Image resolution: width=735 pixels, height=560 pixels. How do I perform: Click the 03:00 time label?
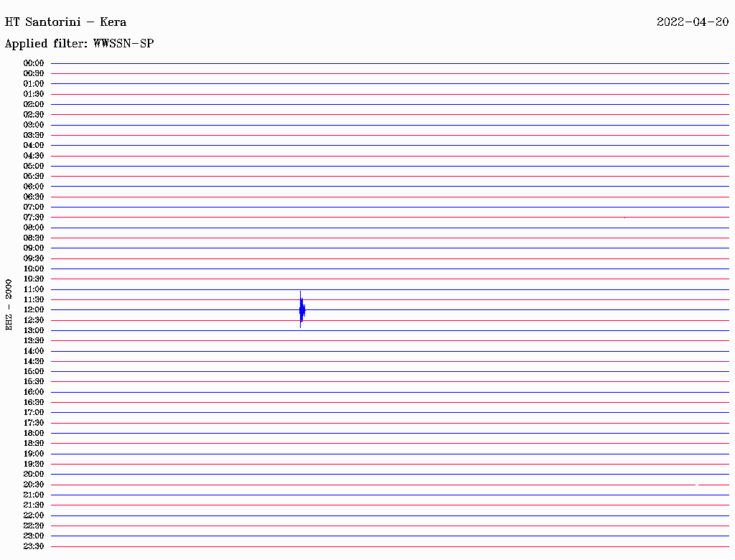pyautogui.click(x=34, y=125)
